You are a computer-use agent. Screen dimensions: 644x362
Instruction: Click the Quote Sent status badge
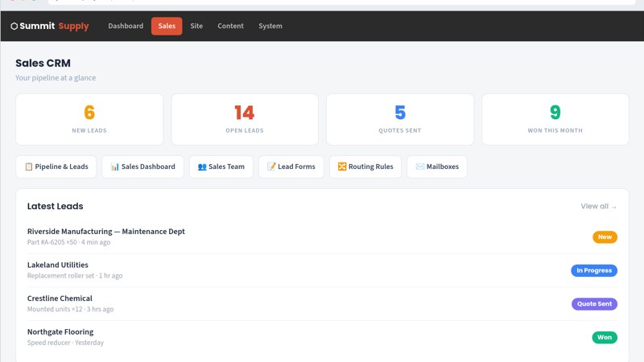coord(594,304)
